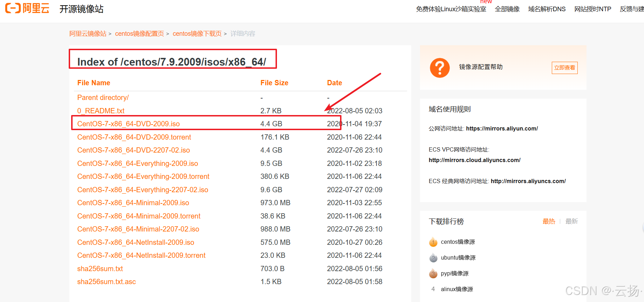Image resolution: width=644 pixels, height=302 pixels.
Task: Click the orange question mark help icon
Action: pyautogui.click(x=440, y=68)
